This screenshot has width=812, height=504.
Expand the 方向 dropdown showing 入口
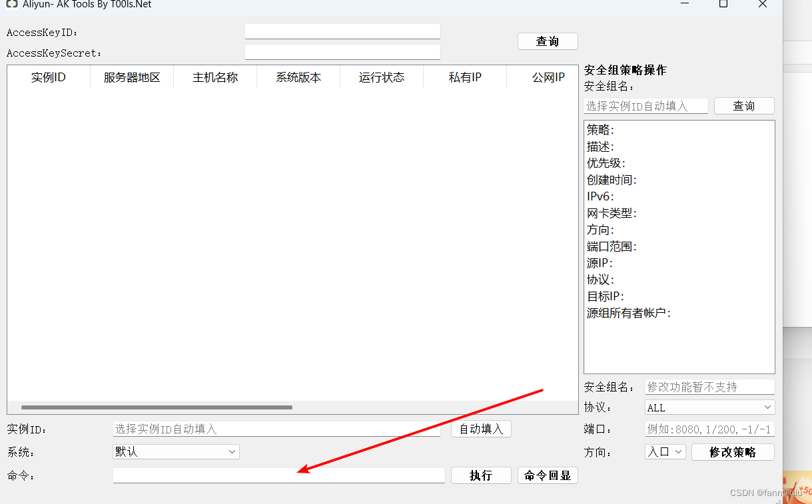[665, 451]
